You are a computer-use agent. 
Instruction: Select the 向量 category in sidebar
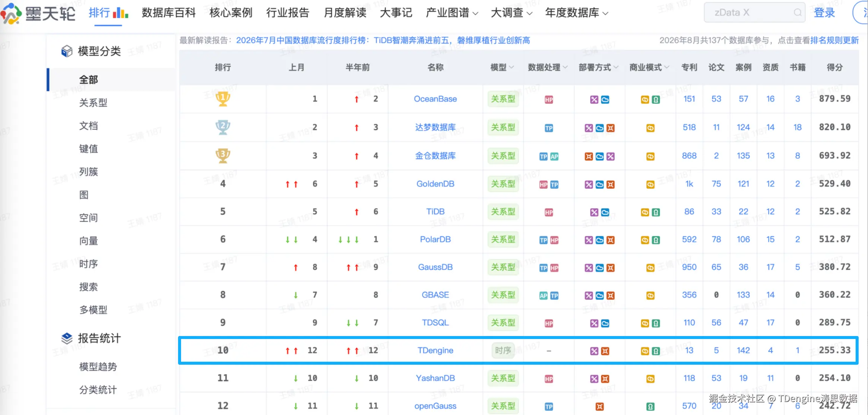pyautogui.click(x=88, y=241)
